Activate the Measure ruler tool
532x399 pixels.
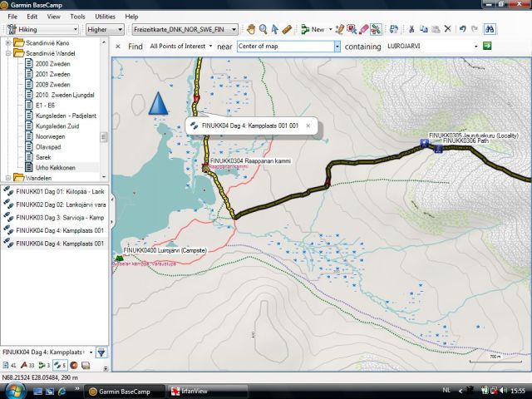pyautogui.click(x=287, y=29)
